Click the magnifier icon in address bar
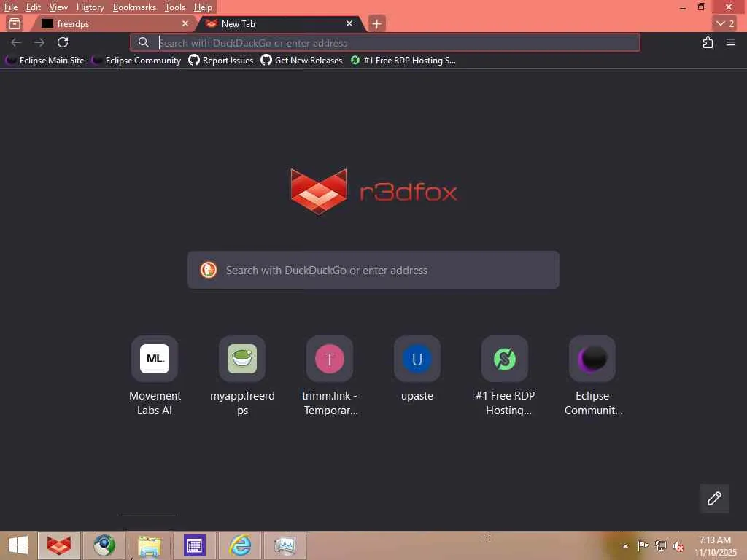Image resolution: width=747 pixels, height=560 pixels. 144,42
